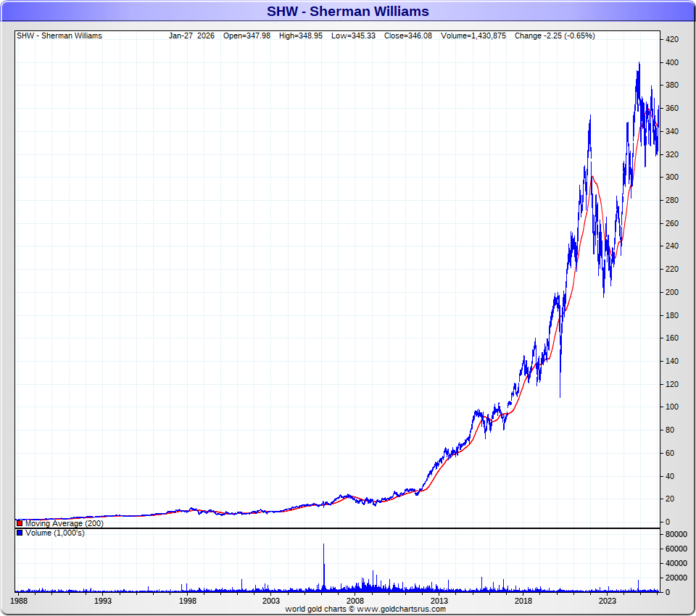Click the red Moving Average legend swatch
The height and width of the screenshot is (616, 696).
pyautogui.click(x=20, y=523)
